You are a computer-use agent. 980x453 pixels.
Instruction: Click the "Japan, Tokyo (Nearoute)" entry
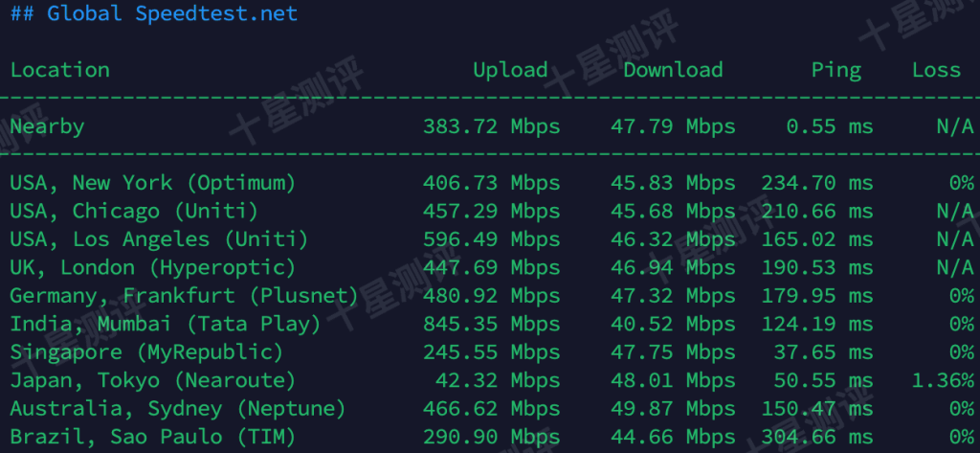[153, 380]
